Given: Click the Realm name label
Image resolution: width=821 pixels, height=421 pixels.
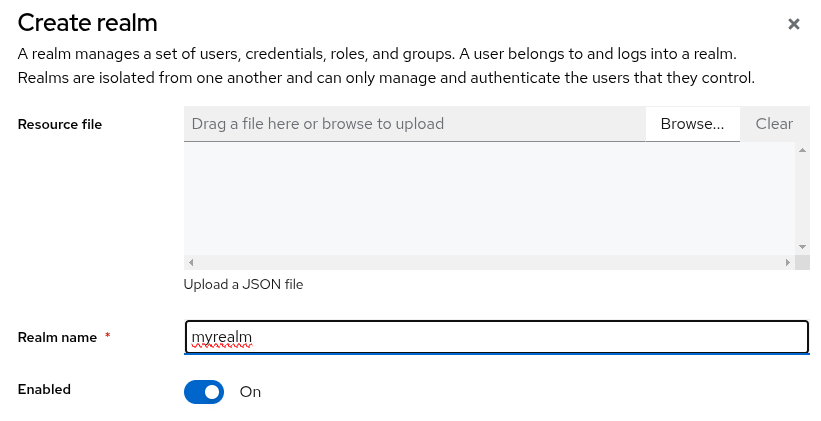Looking at the screenshot, I should 57,337.
